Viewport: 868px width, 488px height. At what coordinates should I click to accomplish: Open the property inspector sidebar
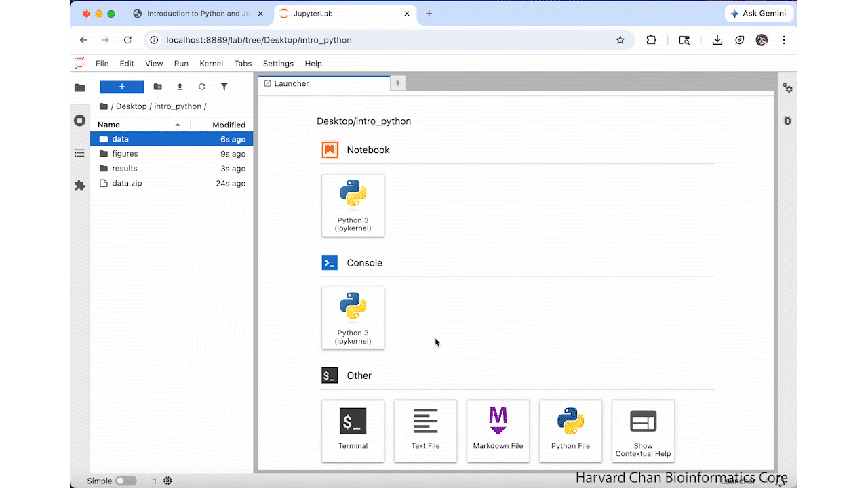tap(787, 88)
